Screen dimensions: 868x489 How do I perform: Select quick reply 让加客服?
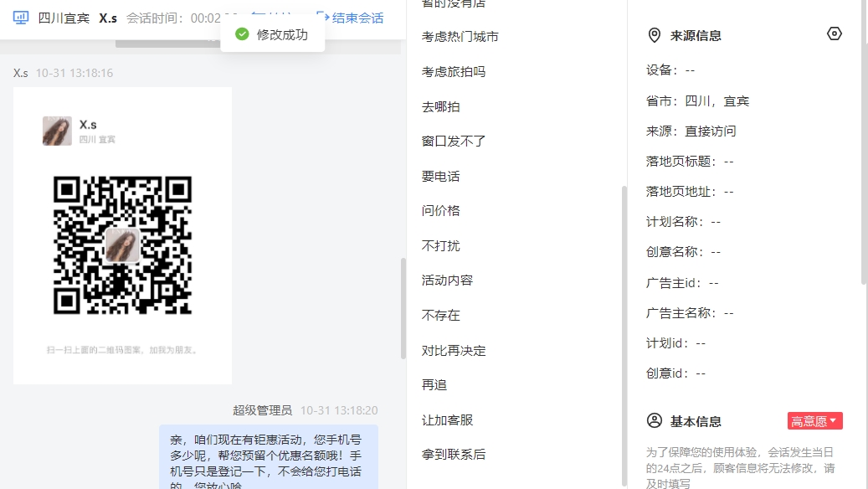point(447,420)
